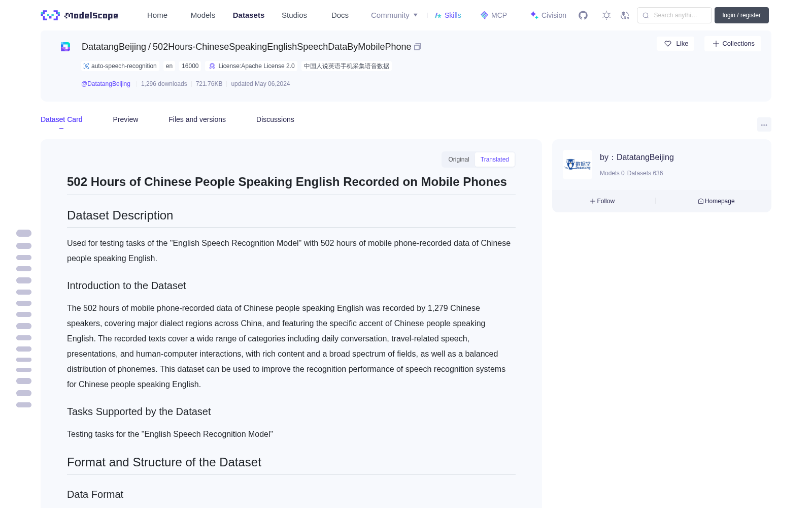Open the DatatangBeijing Homepage
The width and height of the screenshot is (812, 508).
point(716,201)
